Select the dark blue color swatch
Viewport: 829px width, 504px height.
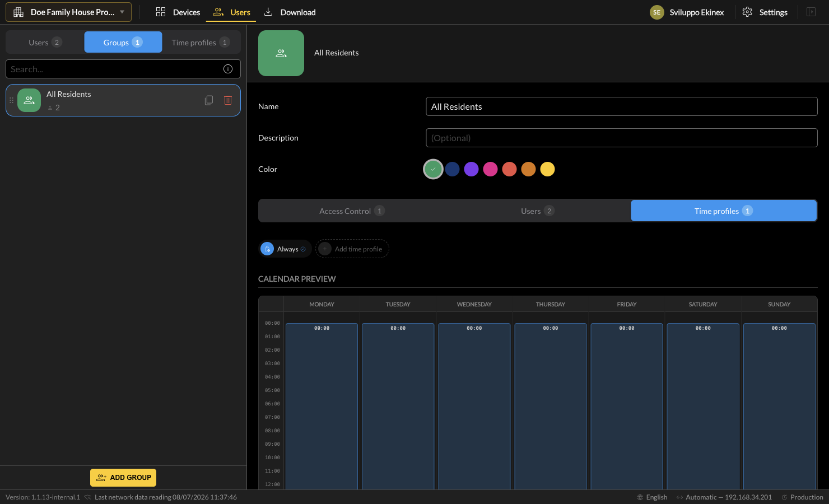tap(453, 169)
